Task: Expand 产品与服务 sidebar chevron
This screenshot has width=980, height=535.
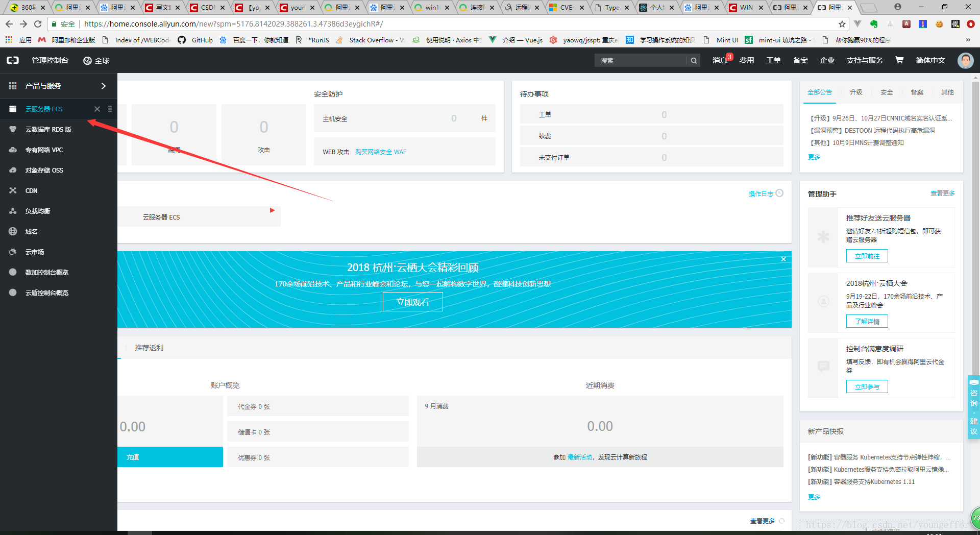Action: [104, 86]
